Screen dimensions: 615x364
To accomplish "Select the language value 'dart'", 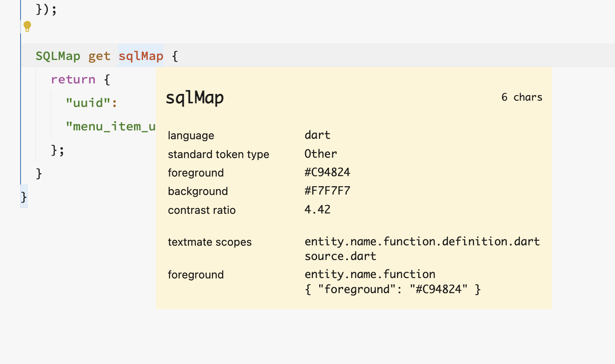I will [x=318, y=135].
